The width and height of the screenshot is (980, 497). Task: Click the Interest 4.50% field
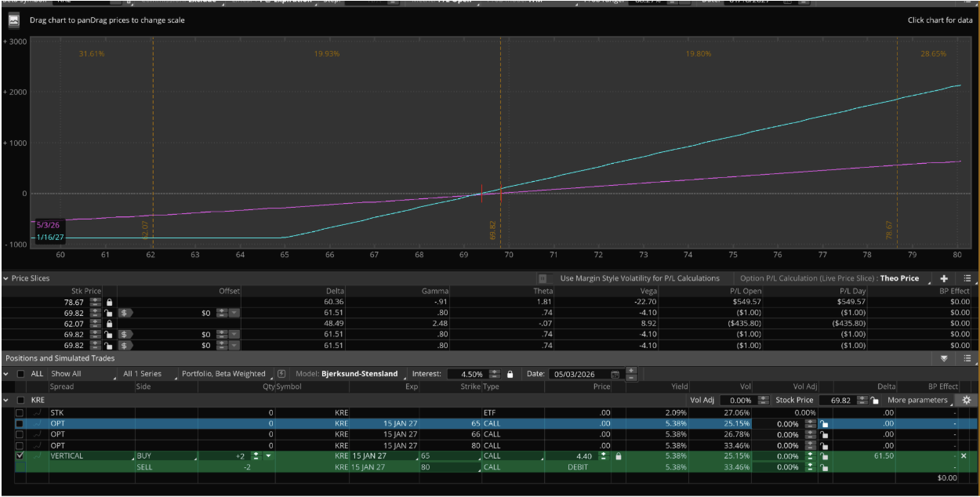(469, 374)
